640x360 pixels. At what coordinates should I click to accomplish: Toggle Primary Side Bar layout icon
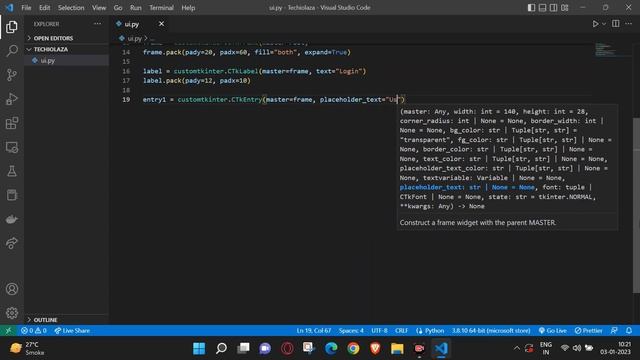pyautogui.click(x=531, y=8)
